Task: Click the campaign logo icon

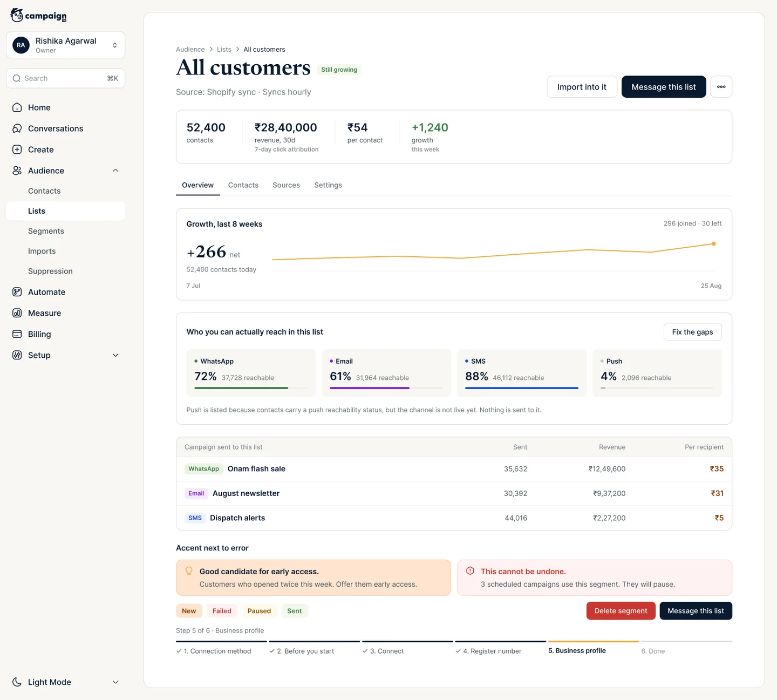Action: [17, 15]
